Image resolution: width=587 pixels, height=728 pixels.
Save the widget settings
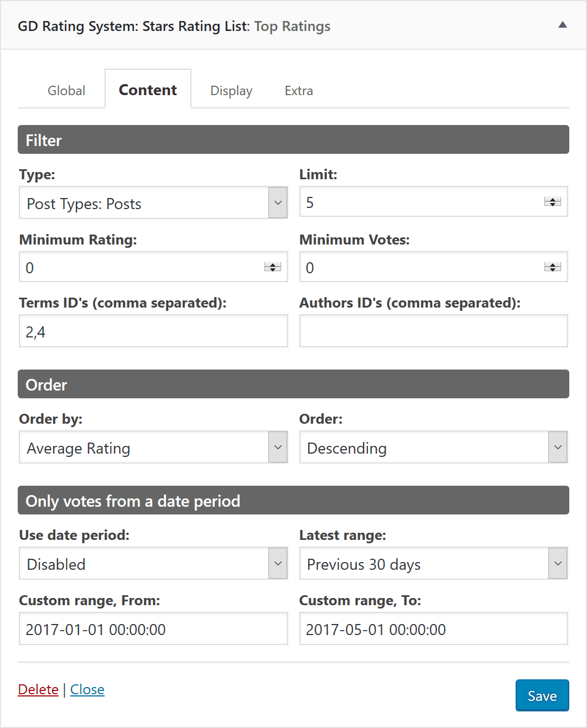pyautogui.click(x=542, y=695)
